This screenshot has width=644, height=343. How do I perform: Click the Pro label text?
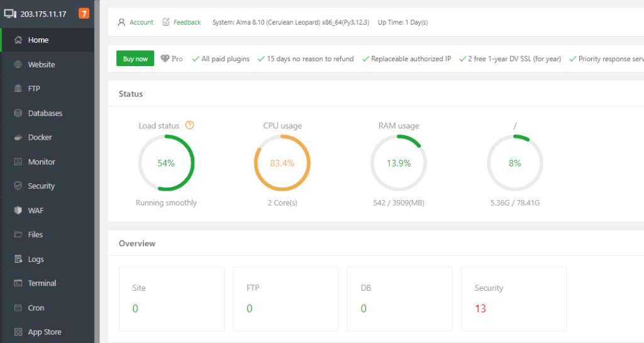177,59
